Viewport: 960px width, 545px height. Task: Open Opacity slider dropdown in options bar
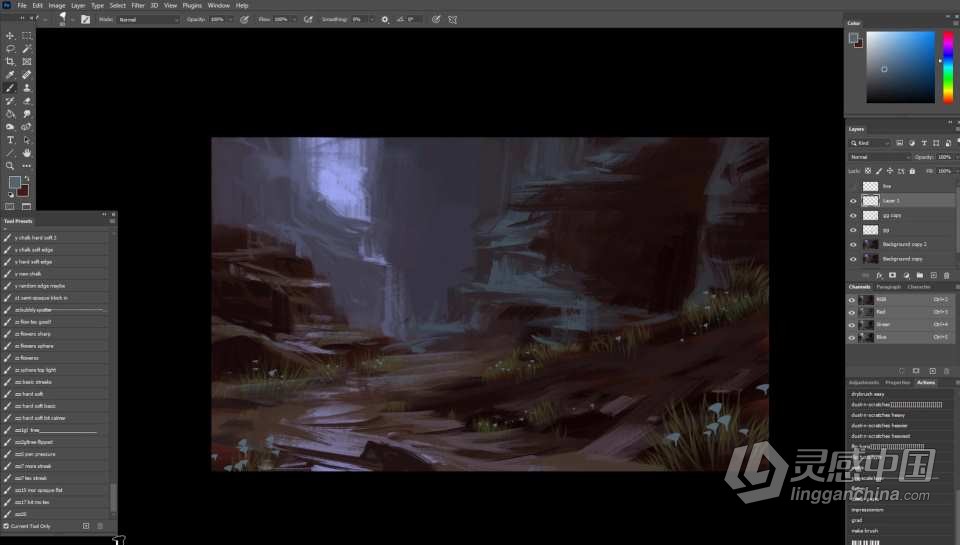pyautogui.click(x=230, y=20)
